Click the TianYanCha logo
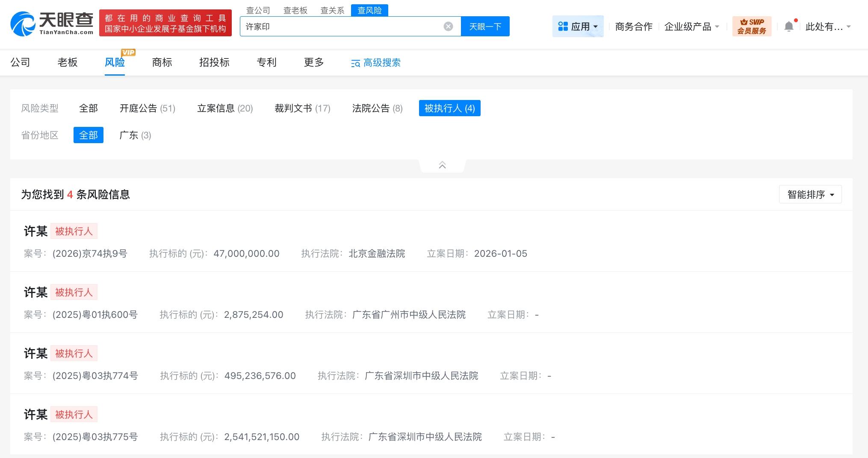Image resolution: width=868 pixels, height=458 pixels. click(x=52, y=23)
